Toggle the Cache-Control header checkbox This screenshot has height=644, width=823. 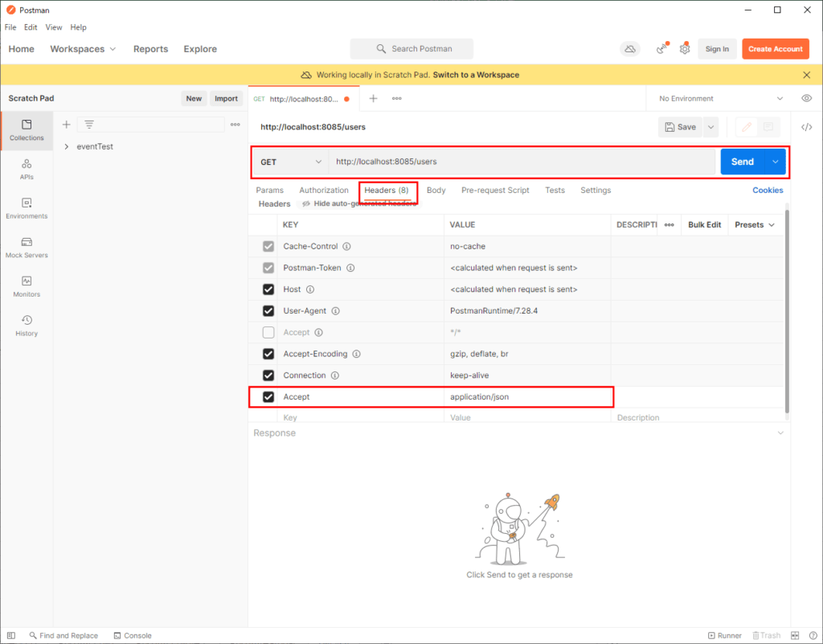[x=268, y=246]
